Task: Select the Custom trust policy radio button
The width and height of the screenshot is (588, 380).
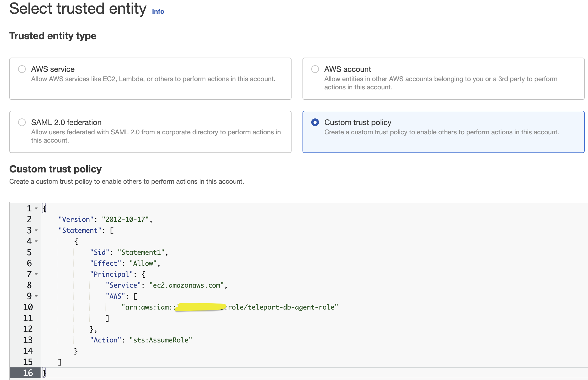Action: pyautogui.click(x=315, y=123)
